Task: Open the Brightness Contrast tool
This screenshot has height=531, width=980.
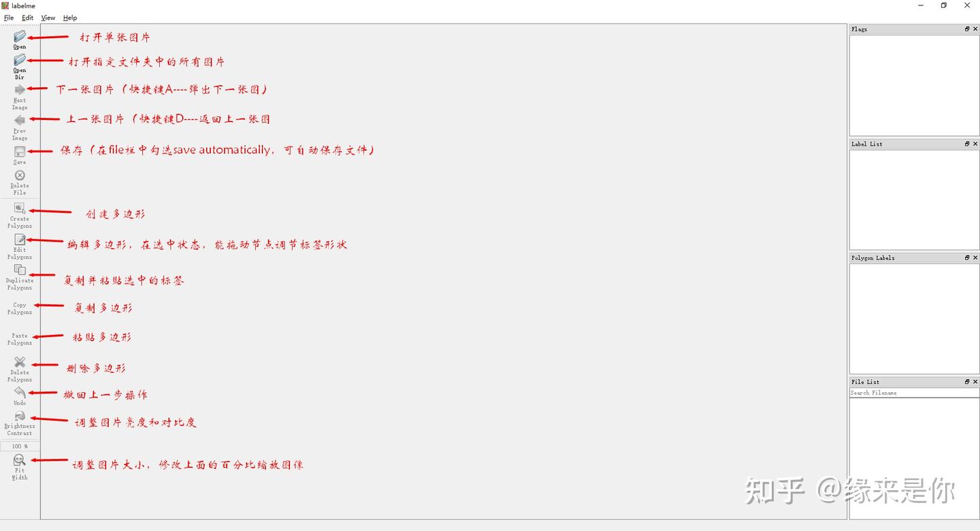Action: tap(20, 416)
